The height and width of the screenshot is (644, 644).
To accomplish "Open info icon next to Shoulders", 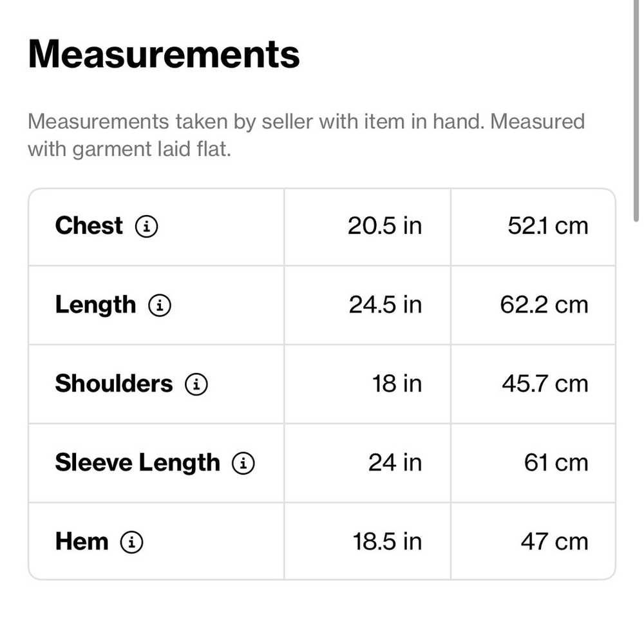I will [196, 384].
